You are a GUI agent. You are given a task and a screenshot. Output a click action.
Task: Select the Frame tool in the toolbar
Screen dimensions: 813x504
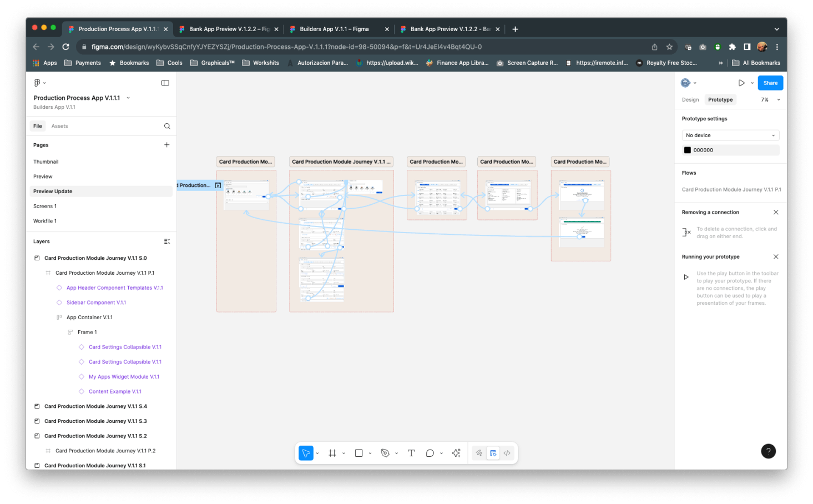(x=332, y=453)
